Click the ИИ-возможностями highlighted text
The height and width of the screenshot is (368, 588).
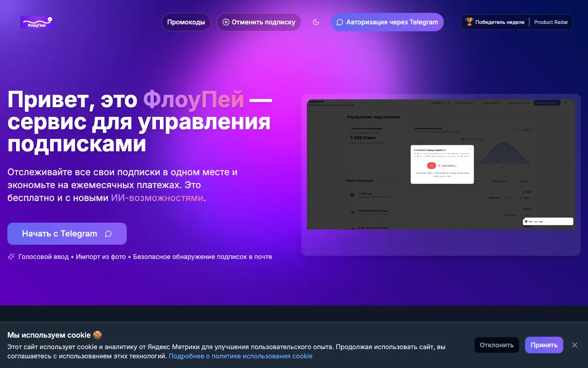click(157, 198)
